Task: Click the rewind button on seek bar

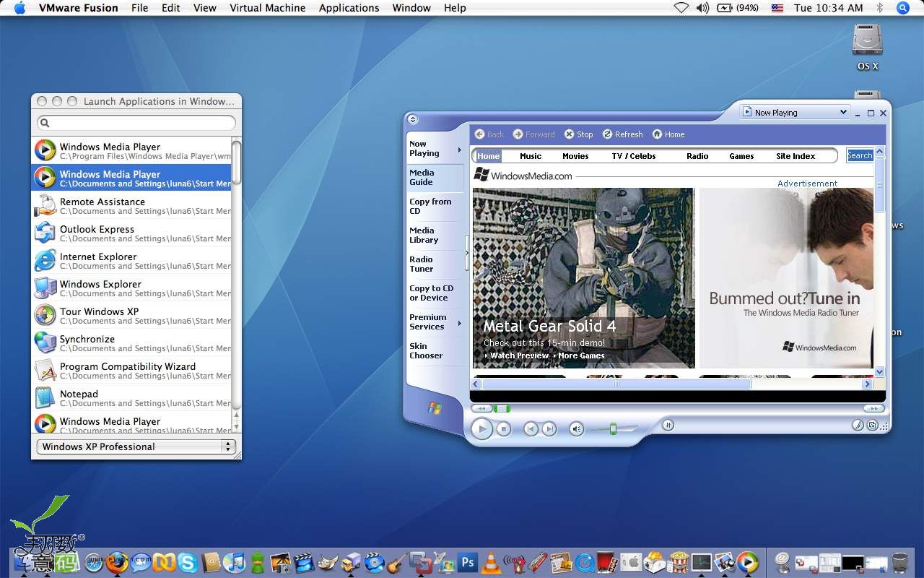Action: coord(481,409)
